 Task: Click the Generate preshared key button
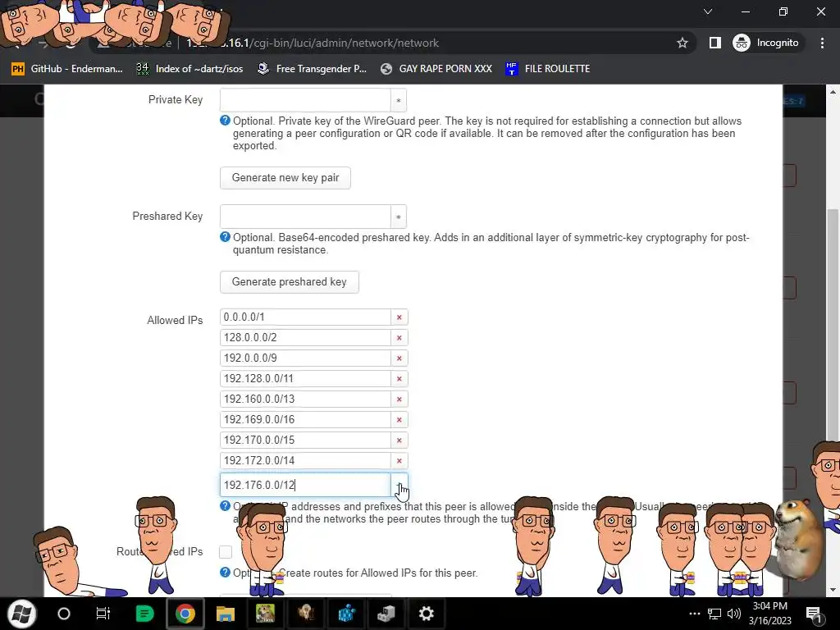coord(290,282)
